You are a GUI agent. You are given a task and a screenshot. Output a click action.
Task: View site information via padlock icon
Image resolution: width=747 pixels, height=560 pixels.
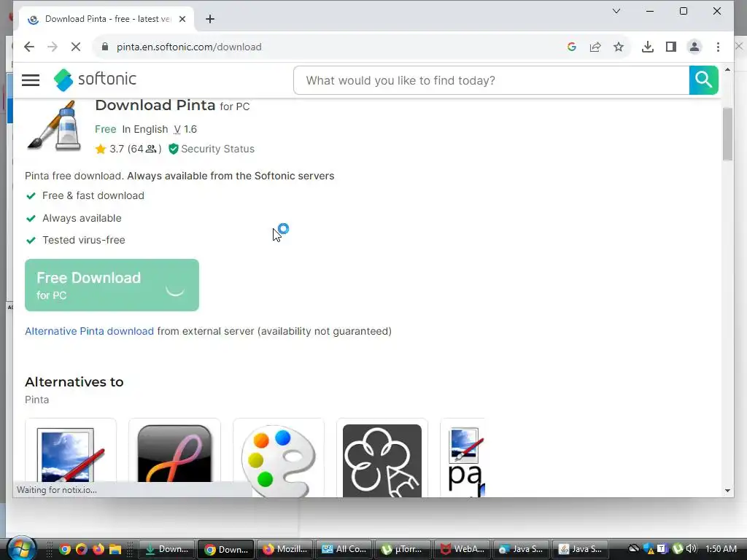pos(105,47)
